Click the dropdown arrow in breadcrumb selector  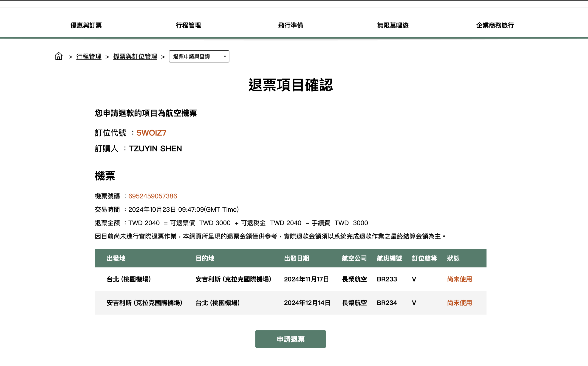click(x=225, y=56)
